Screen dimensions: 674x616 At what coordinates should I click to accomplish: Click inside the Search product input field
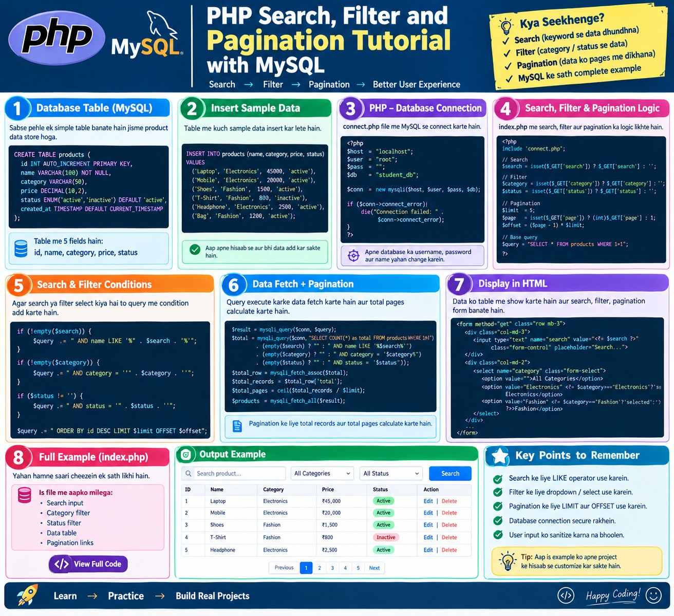234,474
